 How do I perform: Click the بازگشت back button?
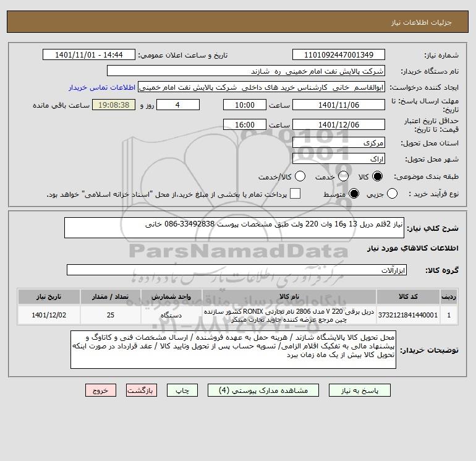pos(142,390)
